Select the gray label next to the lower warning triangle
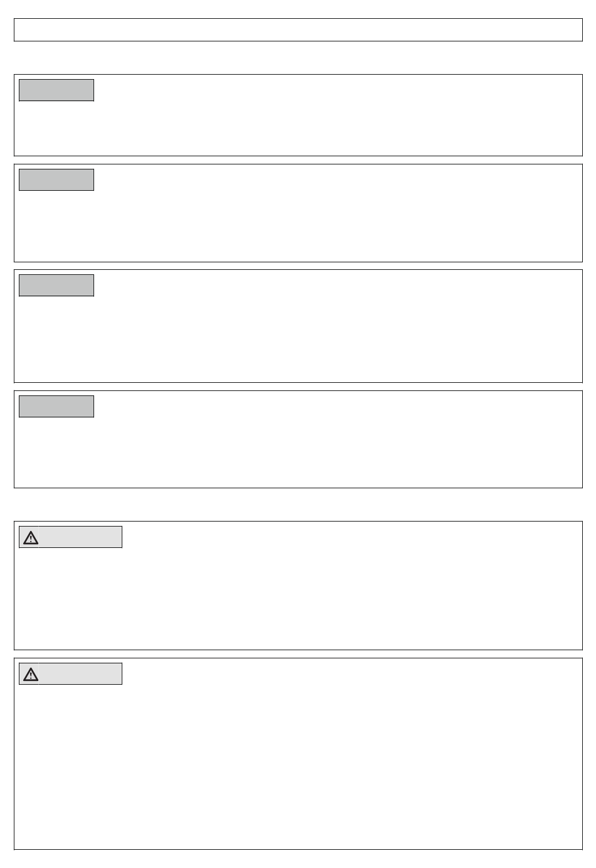This screenshot has height=868, width=596. pos(80,674)
